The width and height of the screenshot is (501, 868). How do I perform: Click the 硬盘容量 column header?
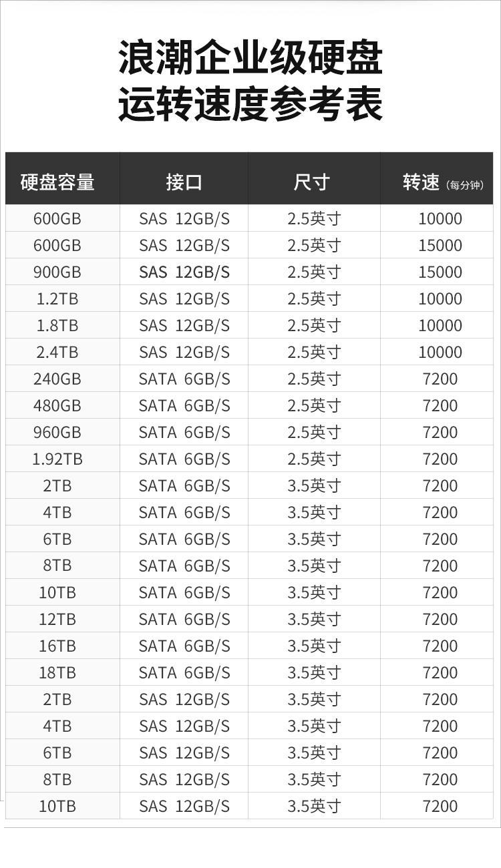57,182
